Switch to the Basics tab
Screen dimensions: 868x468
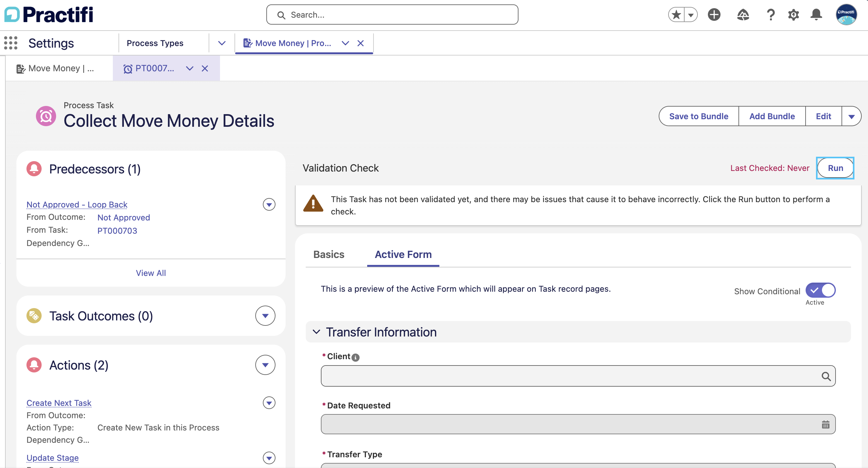tap(328, 254)
